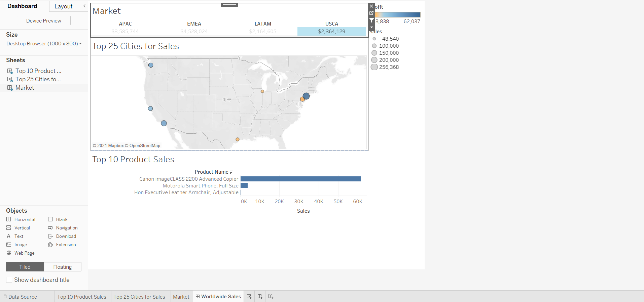Select the Dashboard pane tab
The height and width of the screenshot is (302, 644).
[x=22, y=6]
